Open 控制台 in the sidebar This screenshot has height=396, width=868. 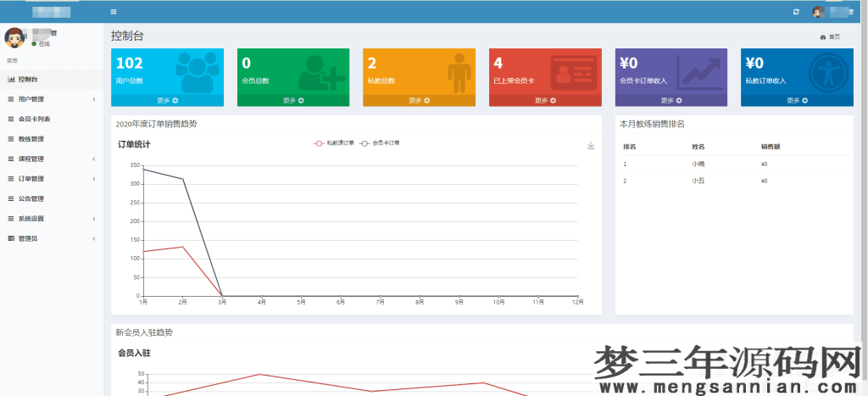point(52,79)
